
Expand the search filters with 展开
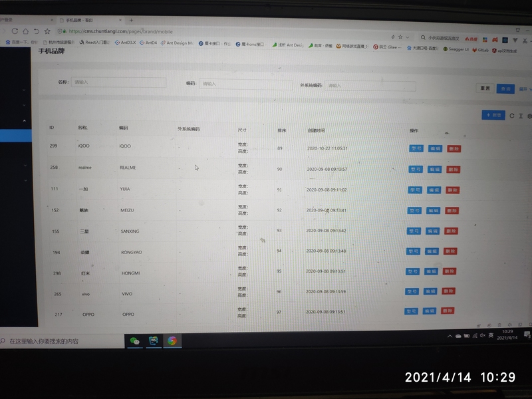pos(524,88)
